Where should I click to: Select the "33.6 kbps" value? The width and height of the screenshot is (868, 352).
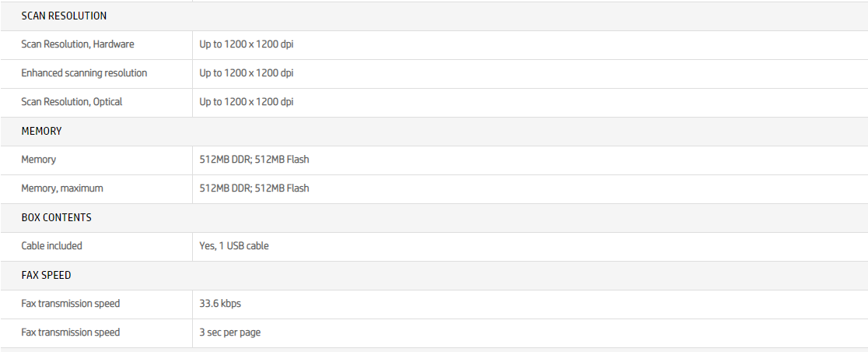pyautogui.click(x=226, y=304)
